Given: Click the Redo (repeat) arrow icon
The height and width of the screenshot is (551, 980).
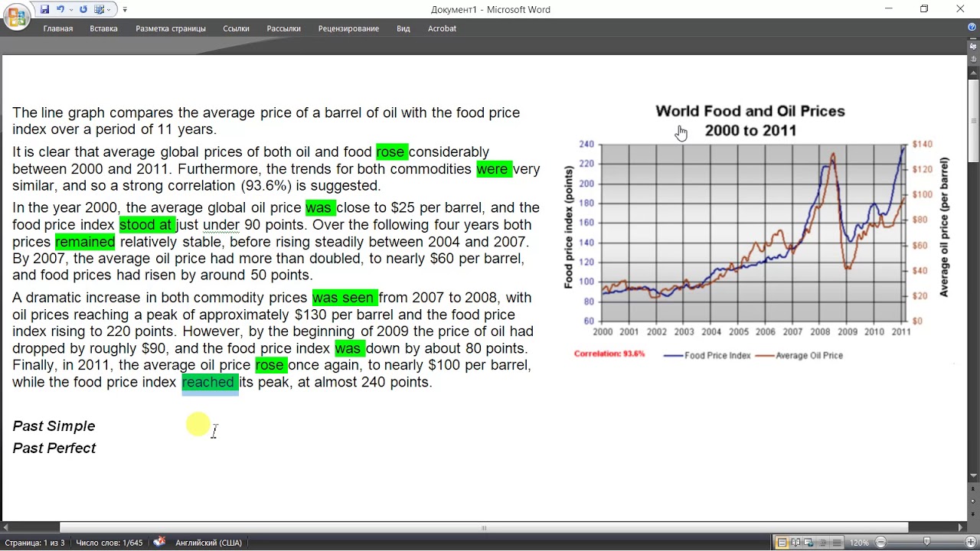Looking at the screenshot, I should pos(83,9).
